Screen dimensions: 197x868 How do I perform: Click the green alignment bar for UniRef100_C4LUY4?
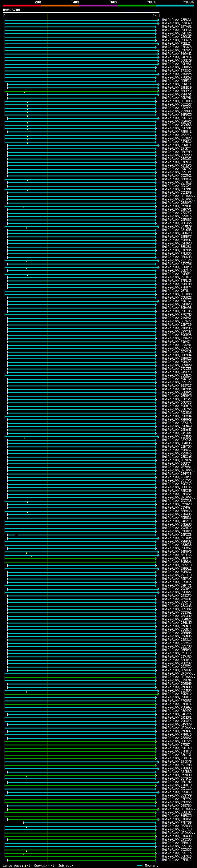[80, 558]
